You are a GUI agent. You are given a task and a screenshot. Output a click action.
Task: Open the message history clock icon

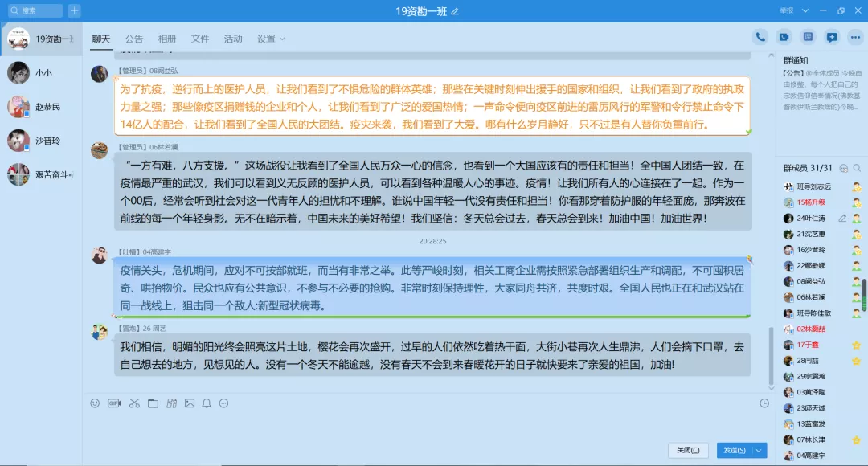[764, 403]
